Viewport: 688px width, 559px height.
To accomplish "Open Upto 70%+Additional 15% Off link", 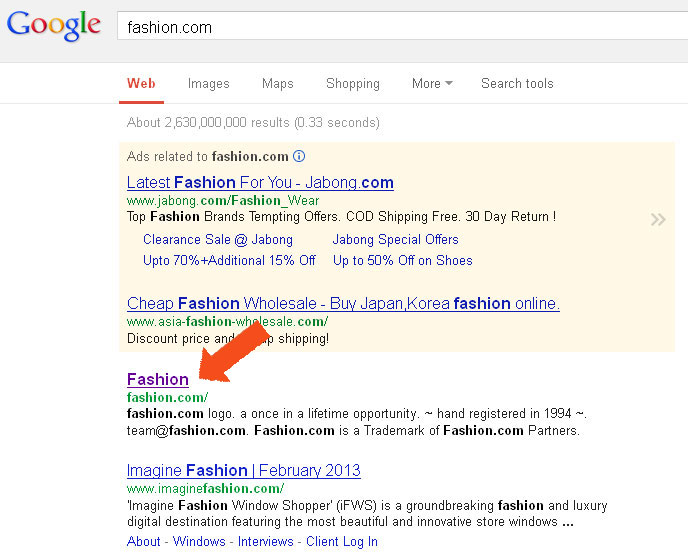I will point(229,261).
